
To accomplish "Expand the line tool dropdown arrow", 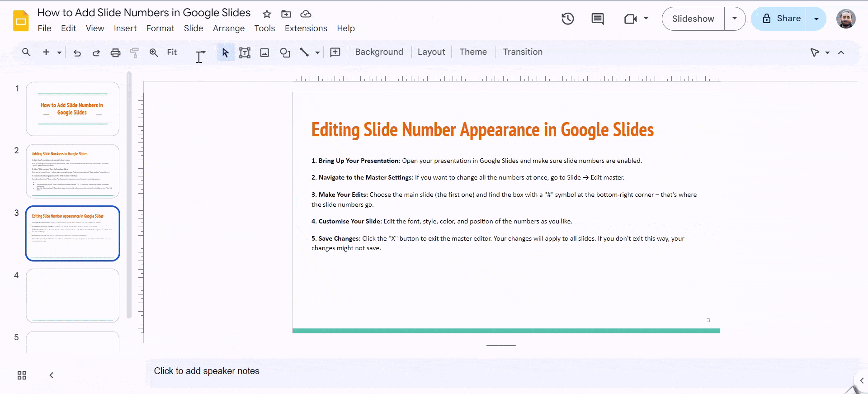I will 317,52.
